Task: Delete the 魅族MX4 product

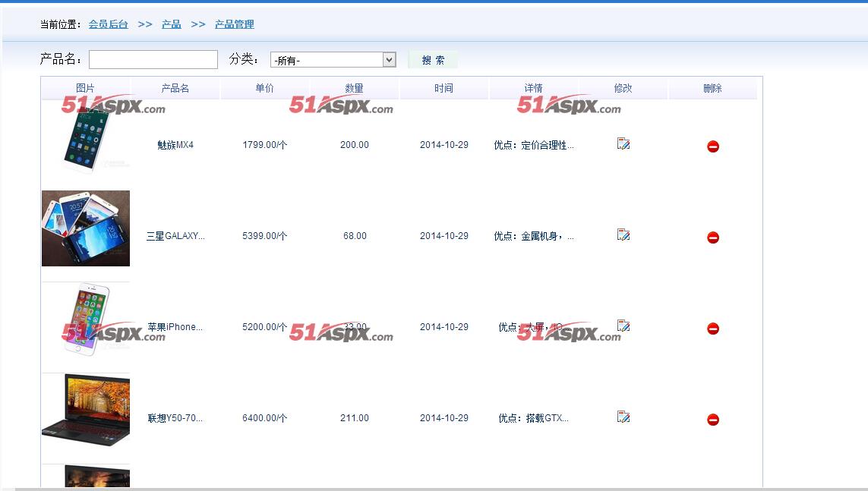Action: point(713,146)
